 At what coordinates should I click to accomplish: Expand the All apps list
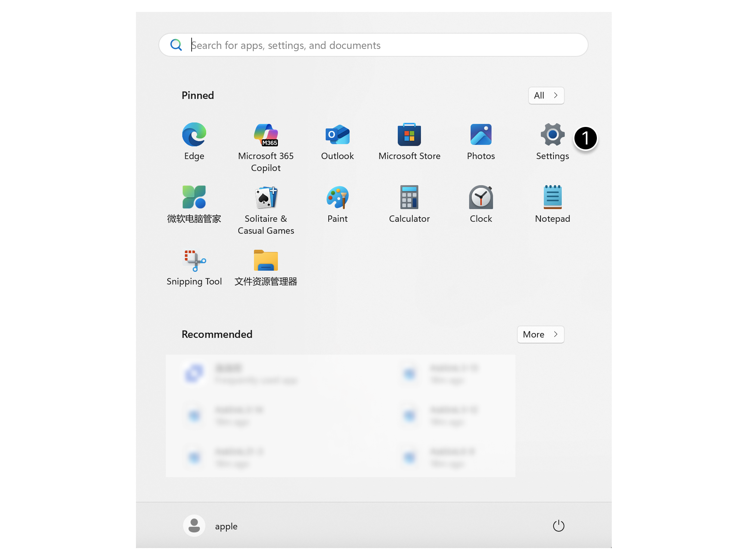click(x=546, y=96)
